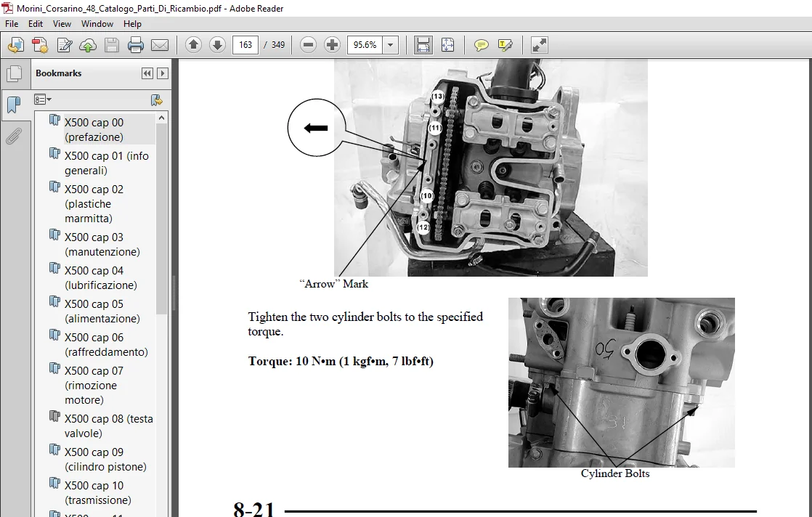Click the fit width scrolling icon

click(423, 45)
